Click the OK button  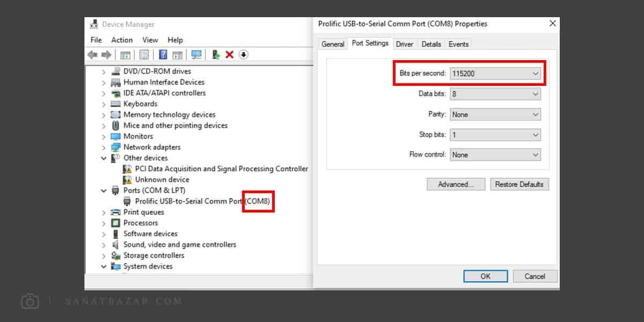pyautogui.click(x=485, y=276)
